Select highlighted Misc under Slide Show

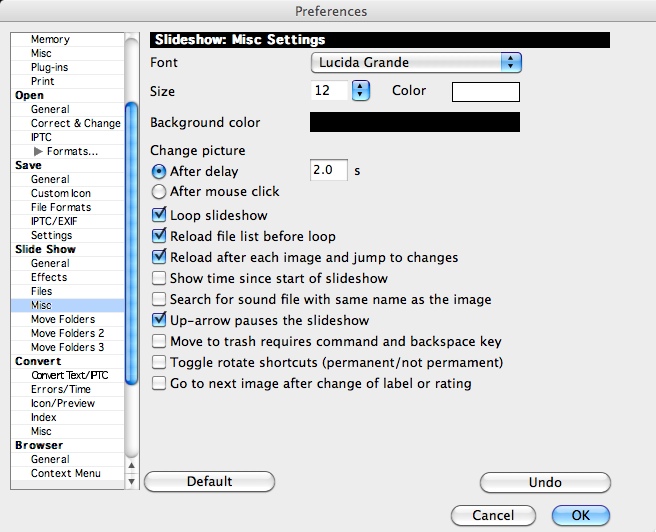(x=68, y=305)
